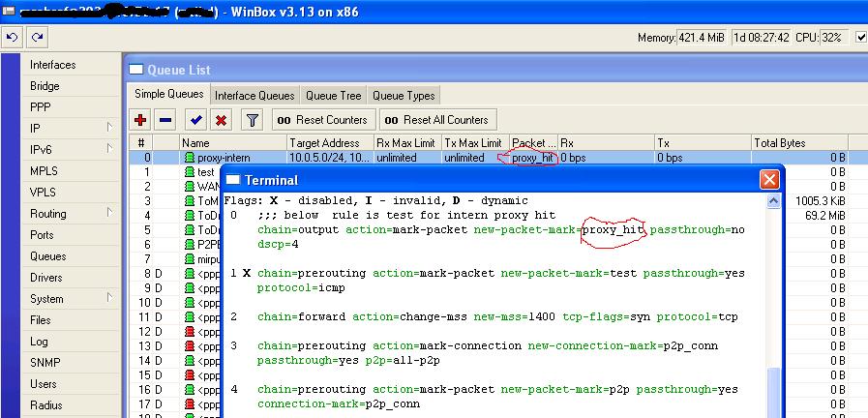Click the test queue icon
The height and width of the screenshot is (418, 868).
(x=190, y=172)
